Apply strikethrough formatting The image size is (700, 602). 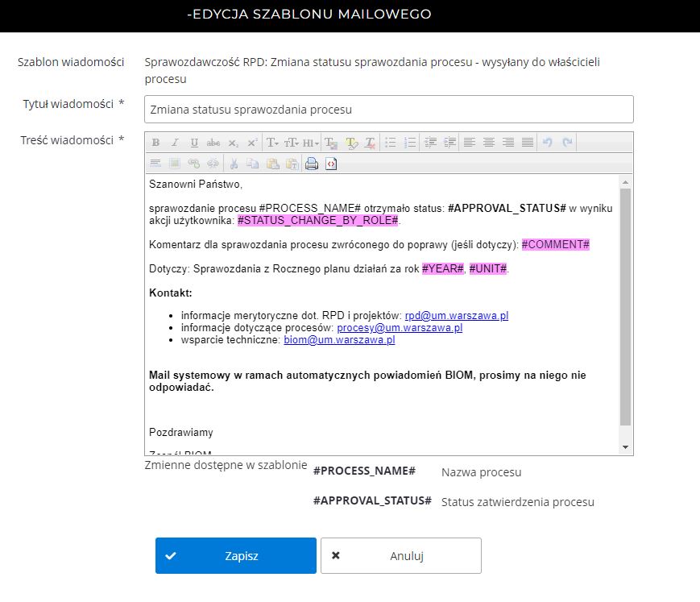tap(213, 143)
